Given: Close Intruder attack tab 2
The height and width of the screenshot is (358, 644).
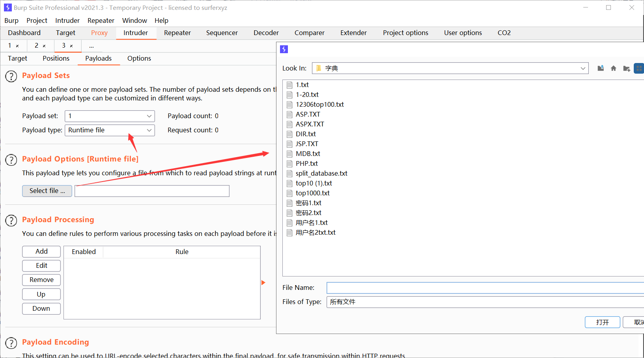Looking at the screenshot, I should click(x=44, y=46).
